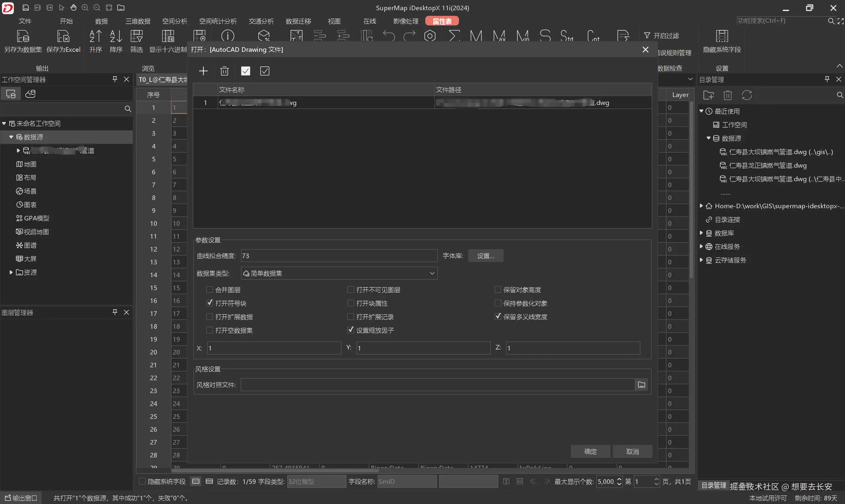Browse for style mapping file folder icon
The image size is (845, 504).
[x=642, y=385]
